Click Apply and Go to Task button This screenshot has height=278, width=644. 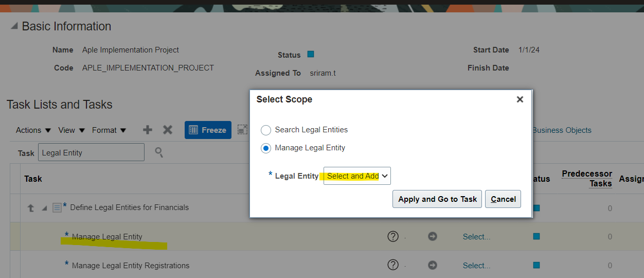click(x=438, y=199)
